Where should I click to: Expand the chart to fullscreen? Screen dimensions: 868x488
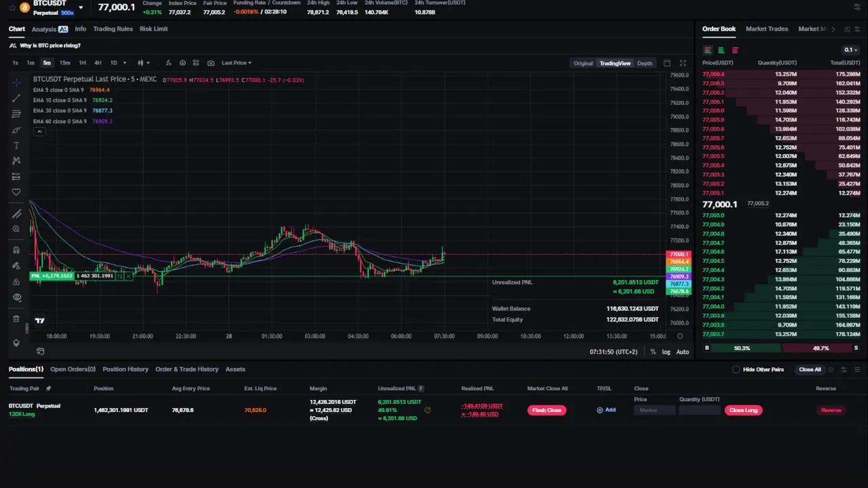[683, 63]
